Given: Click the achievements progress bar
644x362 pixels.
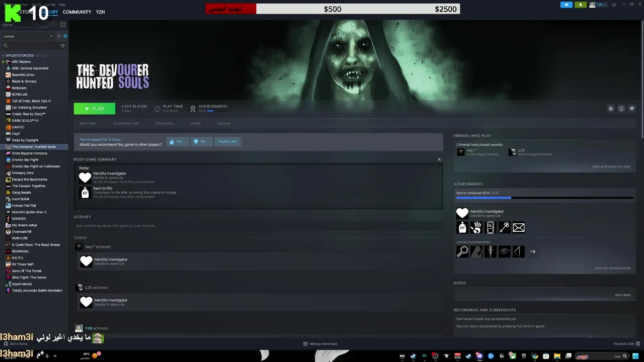Looking at the screenshot, I should point(544,198).
